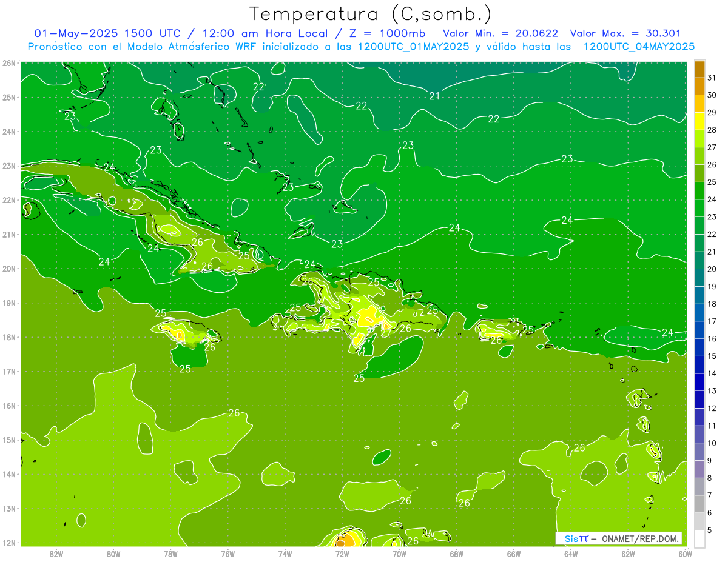Click the 'Z = 1000mb' level text
Screen dimensions: 728x562
coord(386,33)
